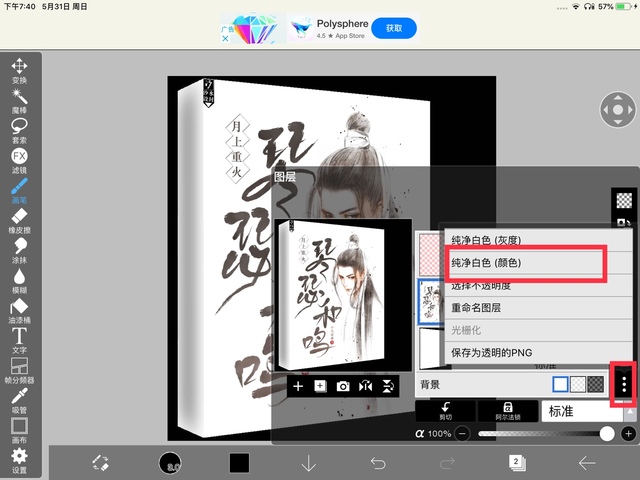Open the layers panel with count badge
Viewport: 640px width, 480px height.
517,461
